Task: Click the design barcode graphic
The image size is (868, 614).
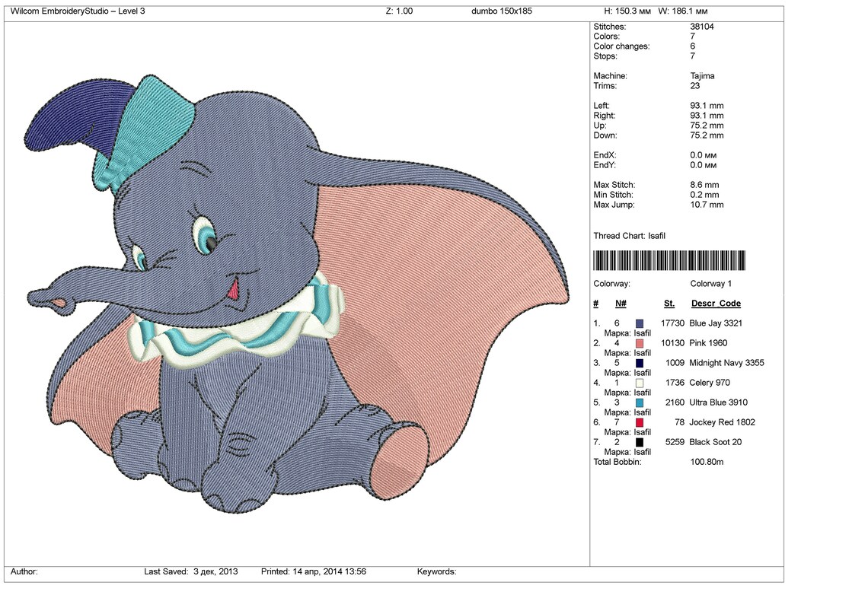Action: [x=668, y=260]
